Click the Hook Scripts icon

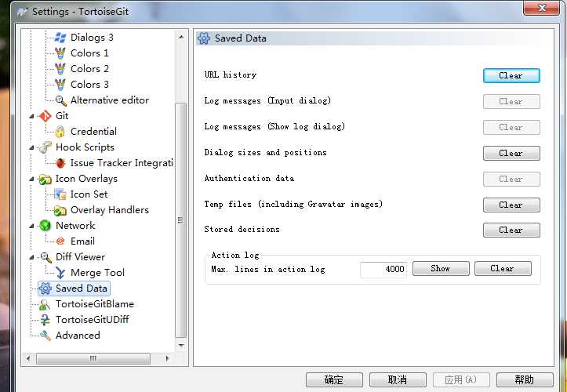45,147
